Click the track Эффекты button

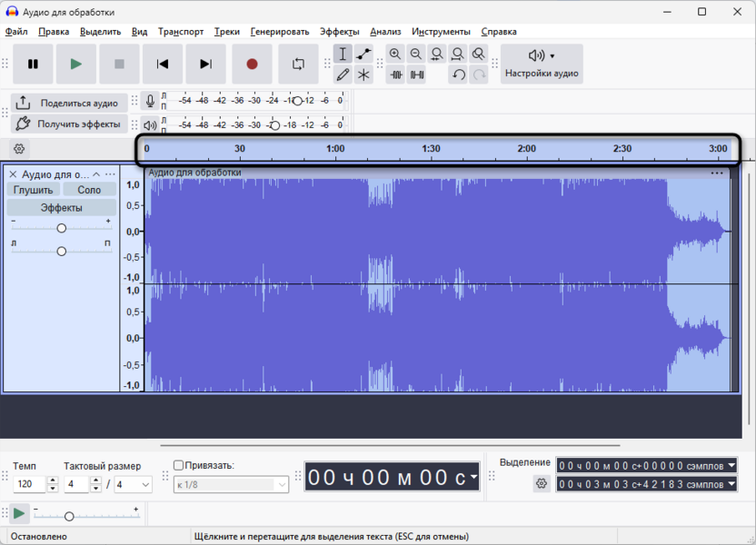(x=61, y=208)
